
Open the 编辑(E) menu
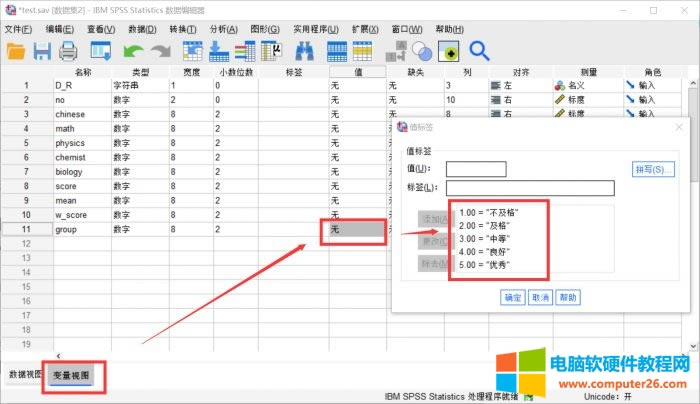pos(59,29)
